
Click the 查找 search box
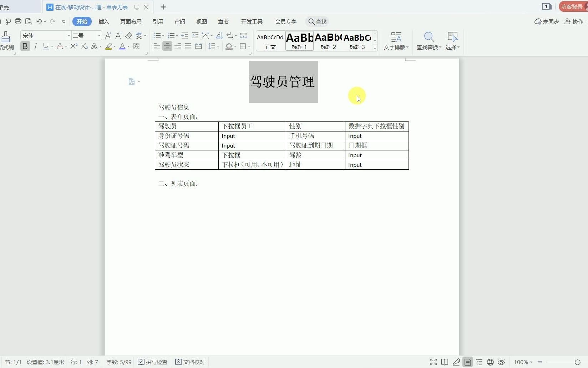coord(318,22)
